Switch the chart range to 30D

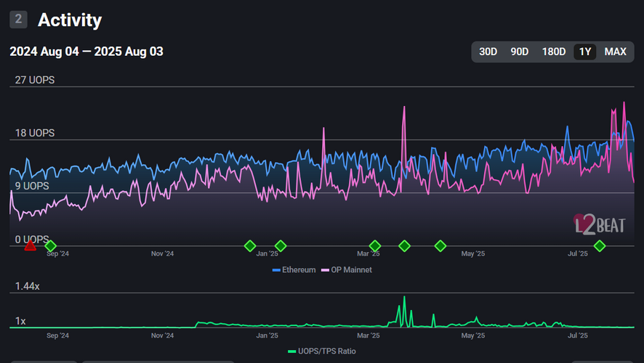point(488,52)
